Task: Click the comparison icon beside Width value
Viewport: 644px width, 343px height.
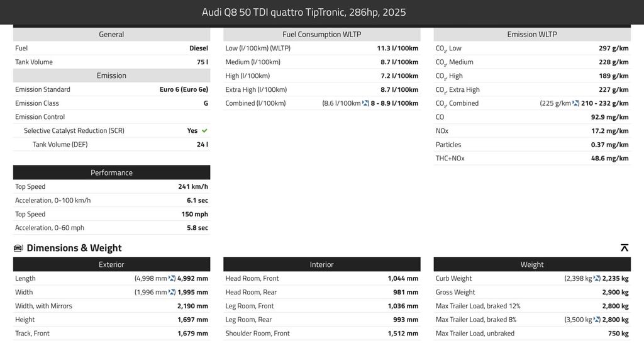Action: 172,292
